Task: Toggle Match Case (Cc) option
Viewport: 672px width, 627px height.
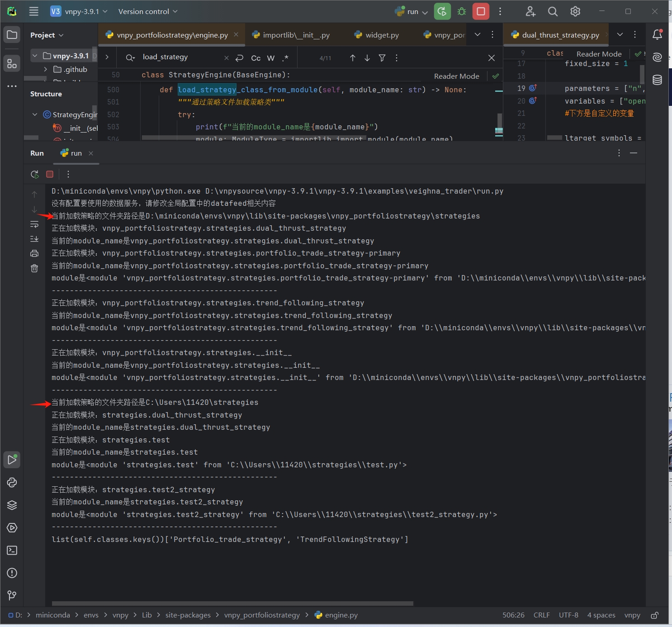Action: [x=256, y=58]
